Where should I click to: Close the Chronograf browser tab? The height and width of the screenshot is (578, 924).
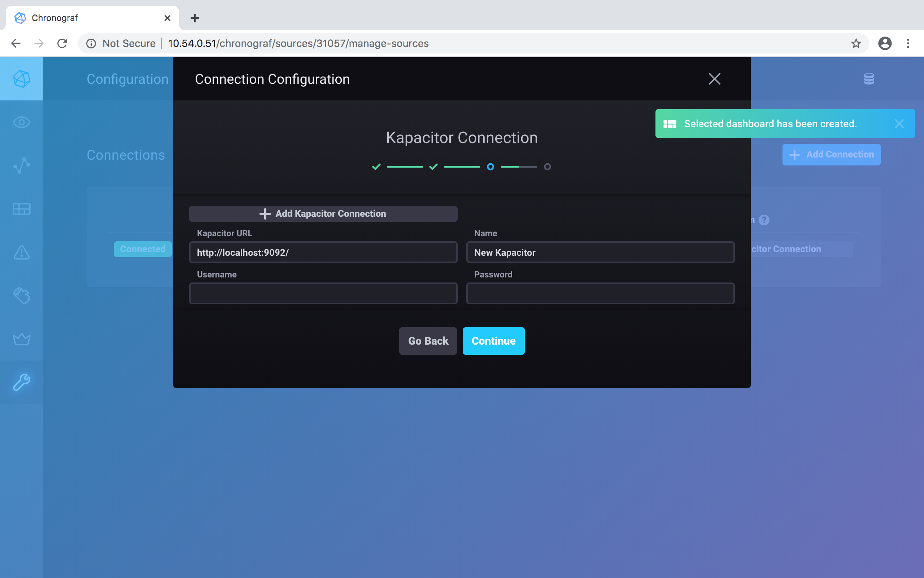(167, 18)
